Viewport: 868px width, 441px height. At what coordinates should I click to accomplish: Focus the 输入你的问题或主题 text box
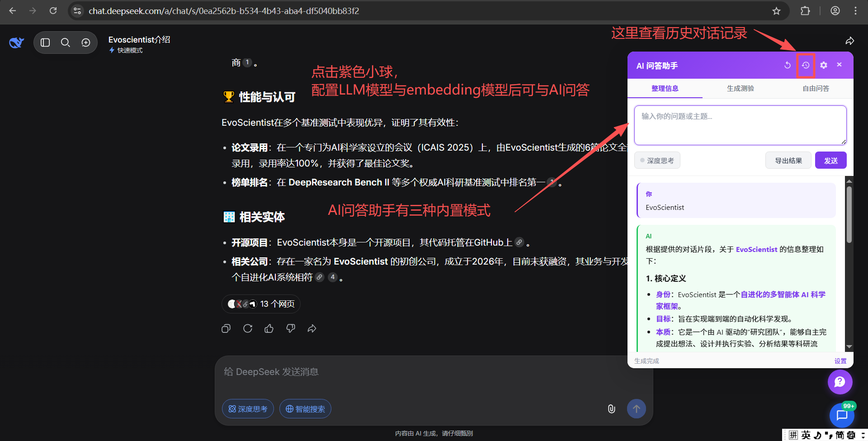pyautogui.click(x=741, y=125)
